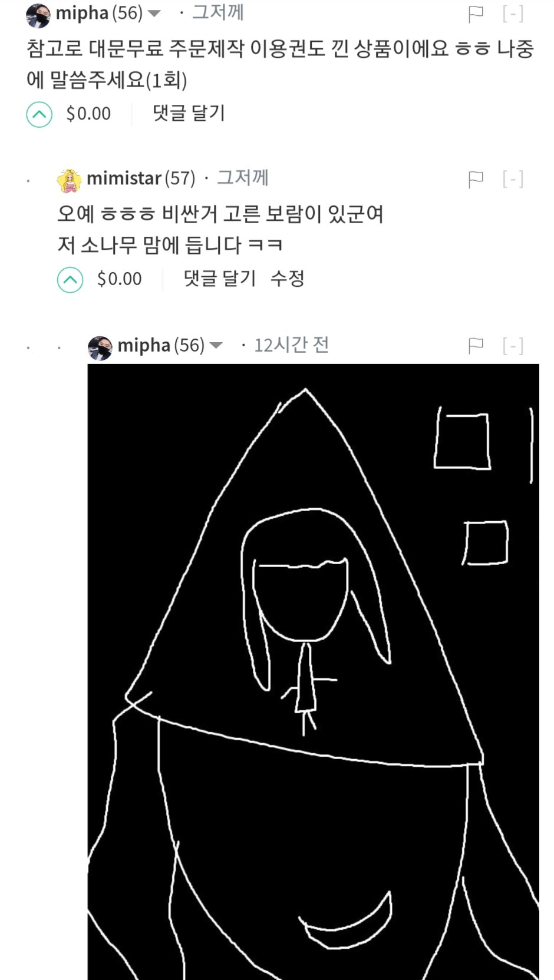
Task: Click 수정 to edit mimistar's comment
Action: point(288,279)
